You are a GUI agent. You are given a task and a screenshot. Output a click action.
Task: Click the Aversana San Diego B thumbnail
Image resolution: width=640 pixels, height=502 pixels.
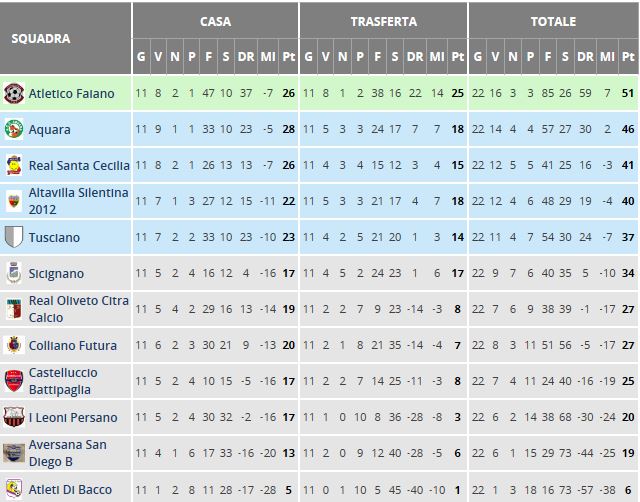pyautogui.click(x=14, y=453)
